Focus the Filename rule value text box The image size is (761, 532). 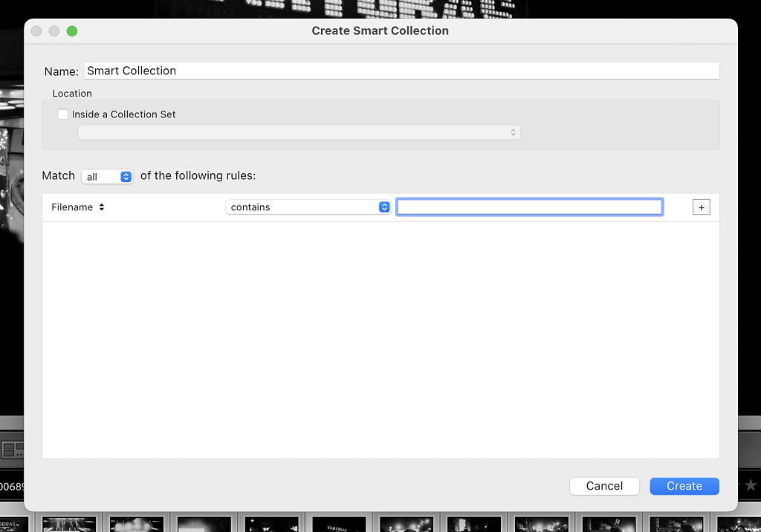point(529,207)
